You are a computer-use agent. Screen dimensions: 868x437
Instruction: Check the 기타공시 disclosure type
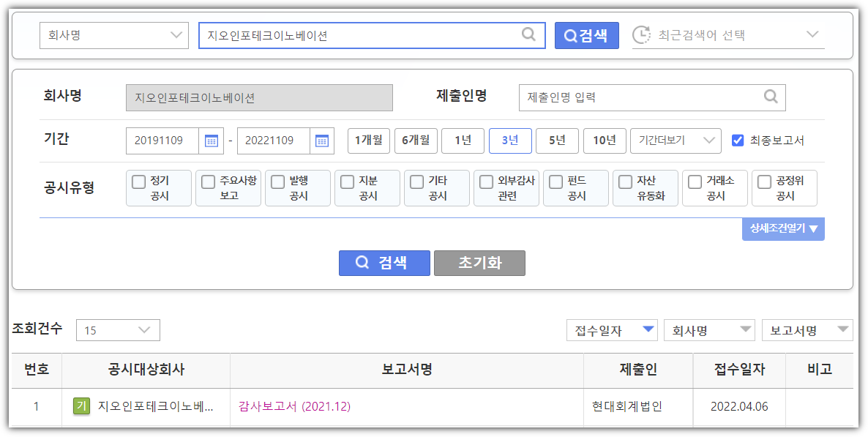[417, 181]
